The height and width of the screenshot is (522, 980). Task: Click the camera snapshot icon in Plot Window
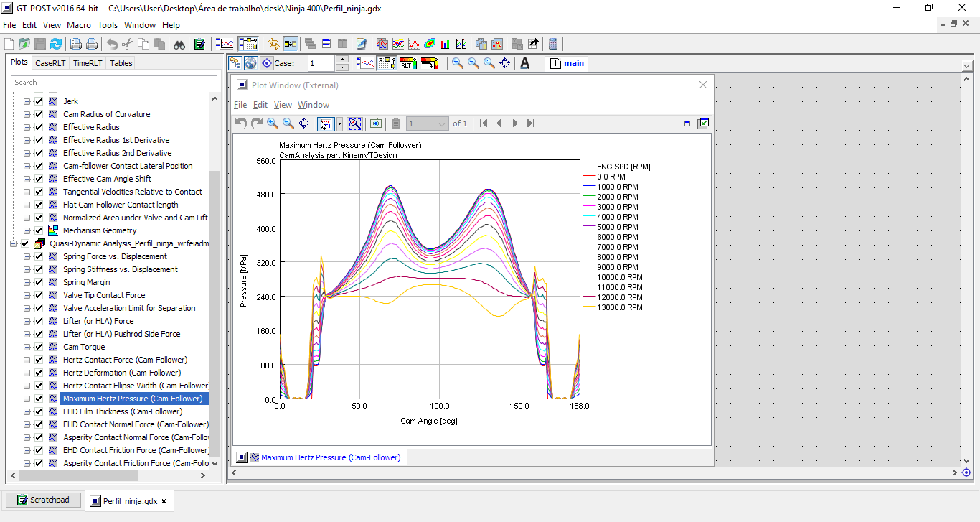point(375,123)
